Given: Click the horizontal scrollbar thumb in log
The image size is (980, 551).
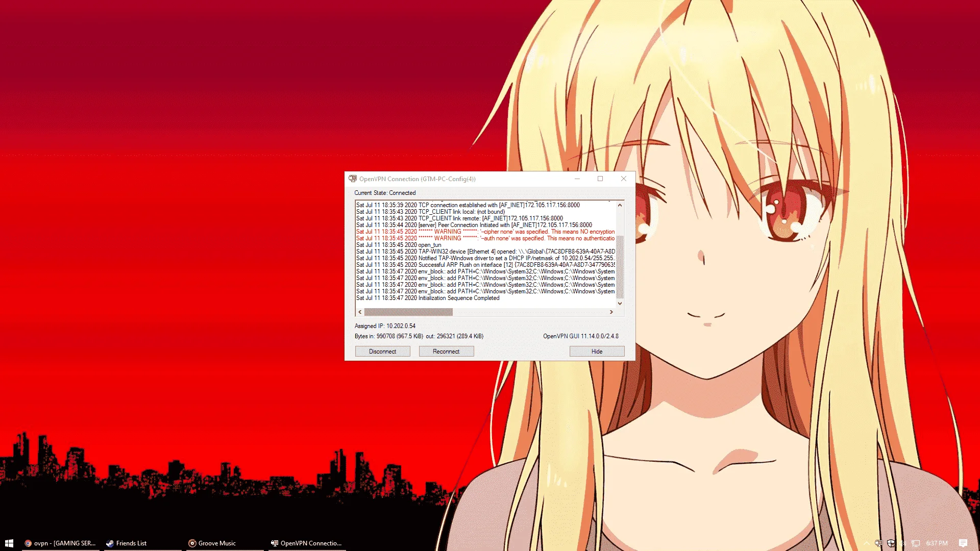Looking at the screenshot, I should [x=408, y=312].
